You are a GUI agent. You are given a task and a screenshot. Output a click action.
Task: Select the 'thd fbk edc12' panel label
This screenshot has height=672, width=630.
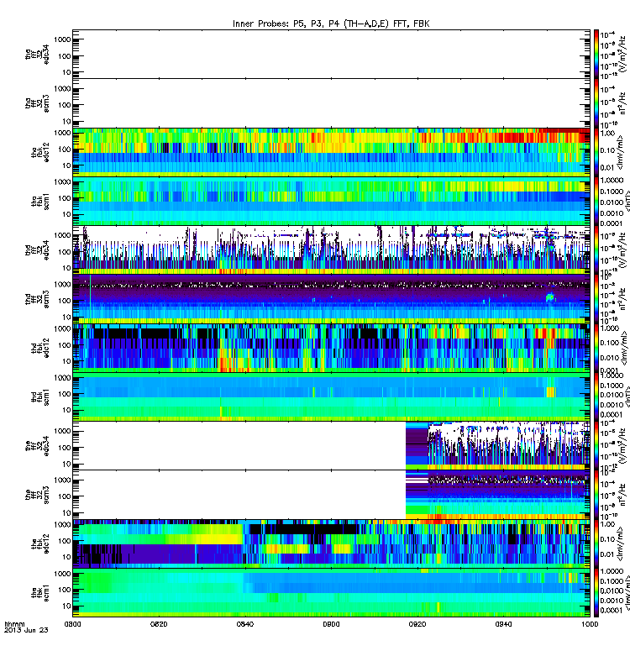(40, 348)
